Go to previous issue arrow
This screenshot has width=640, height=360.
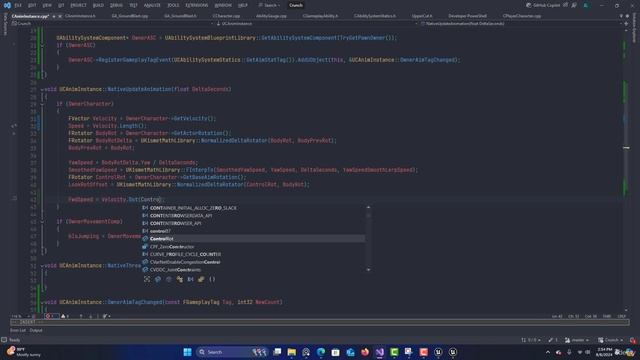[81, 316]
